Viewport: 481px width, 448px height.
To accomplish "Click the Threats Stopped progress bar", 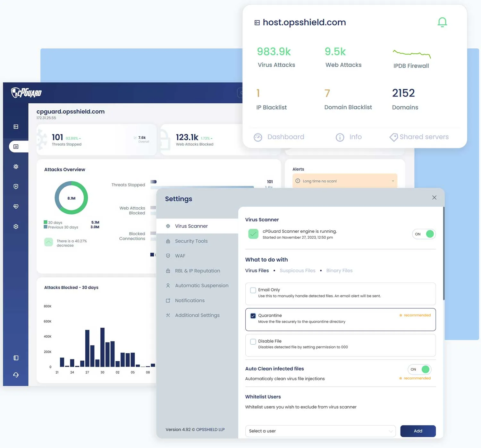I will (x=153, y=182).
